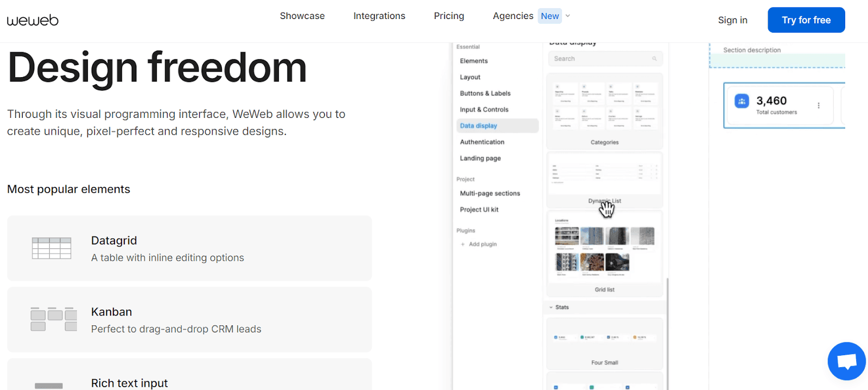Screen dimensions: 868x390
Task: Select Authentication in the sidebar
Action: pyautogui.click(x=482, y=142)
